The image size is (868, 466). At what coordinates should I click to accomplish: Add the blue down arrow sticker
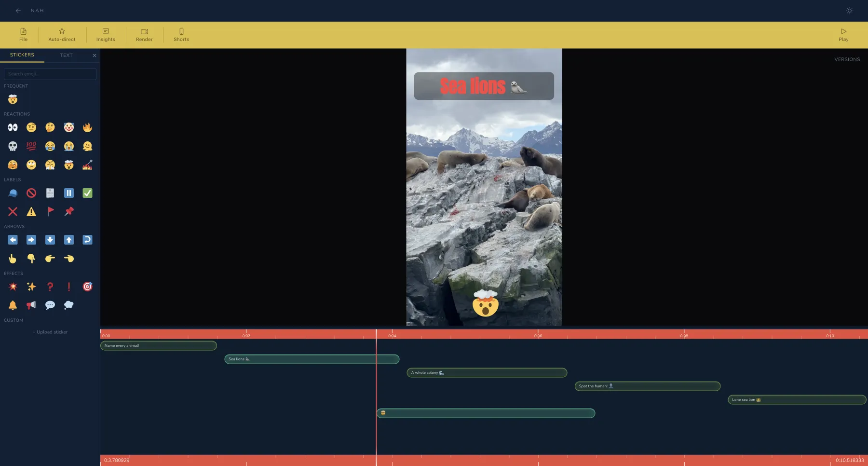pyautogui.click(x=50, y=240)
